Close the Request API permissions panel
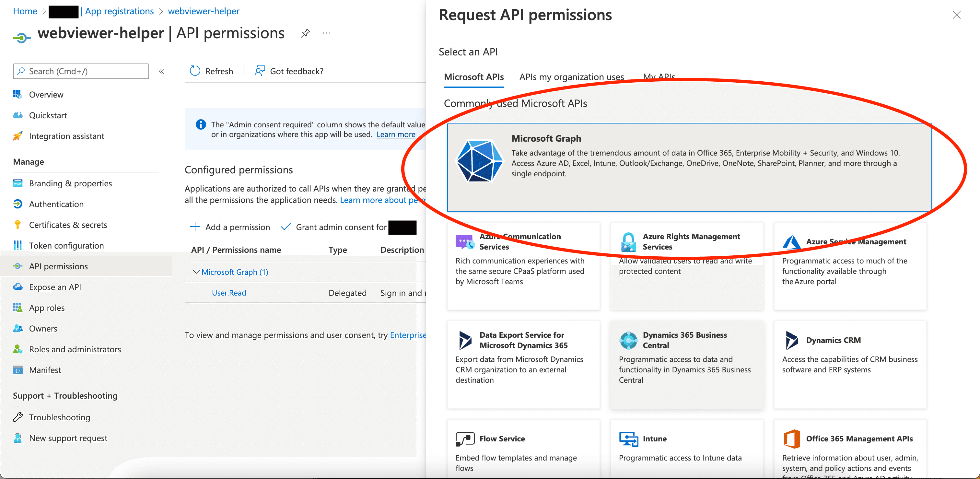This screenshot has height=479, width=980. [956, 15]
